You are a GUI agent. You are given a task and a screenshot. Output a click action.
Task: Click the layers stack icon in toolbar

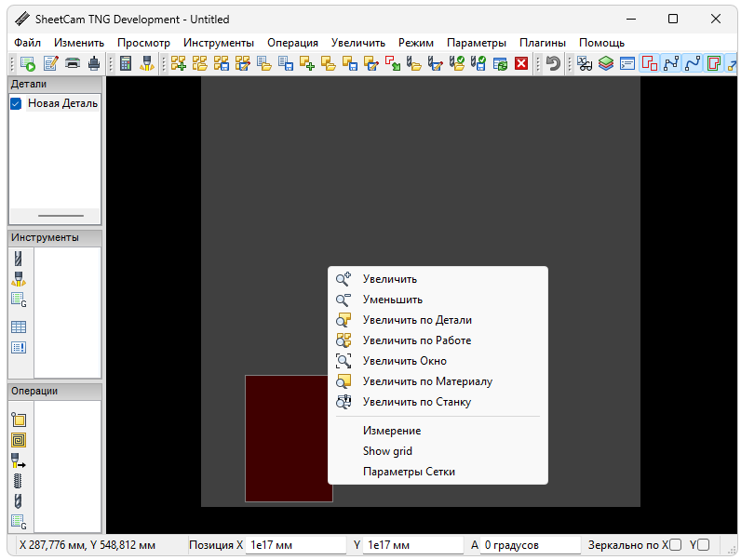[606, 63]
